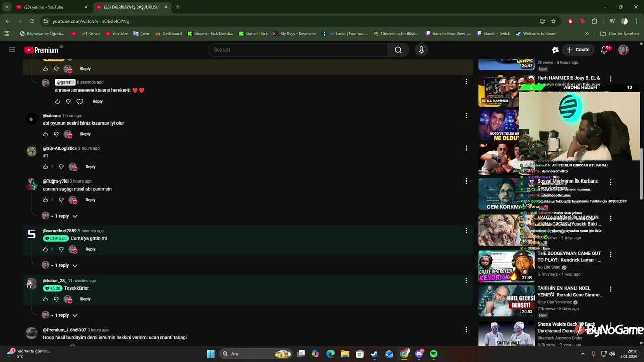The height and width of the screenshot is (362, 644).
Task: Reload the page in Chrome
Action: pos(31,21)
